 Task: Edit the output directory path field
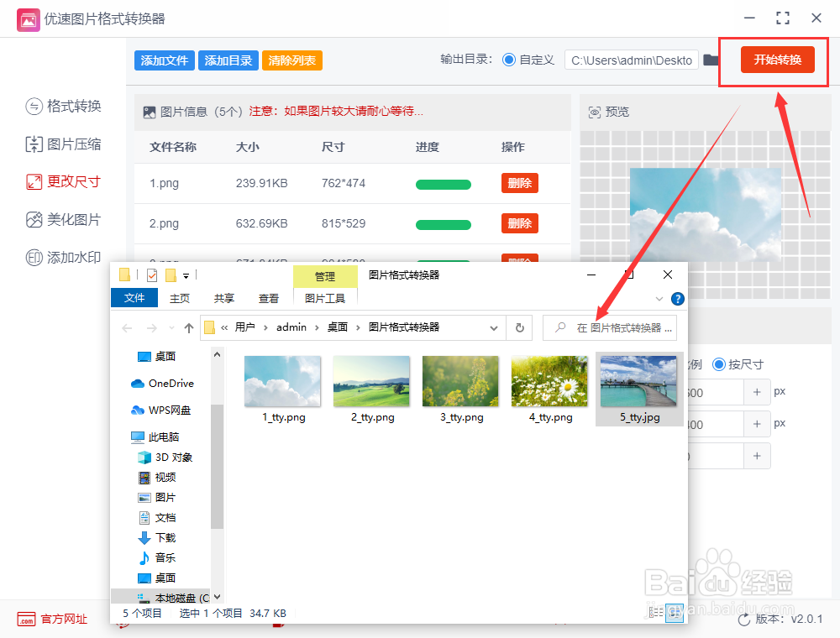tap(631, 60)
